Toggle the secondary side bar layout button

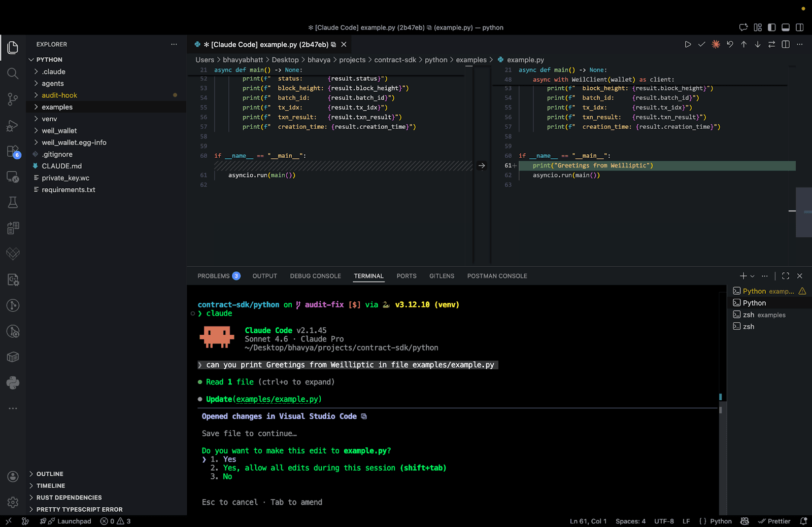click(799, 27)
